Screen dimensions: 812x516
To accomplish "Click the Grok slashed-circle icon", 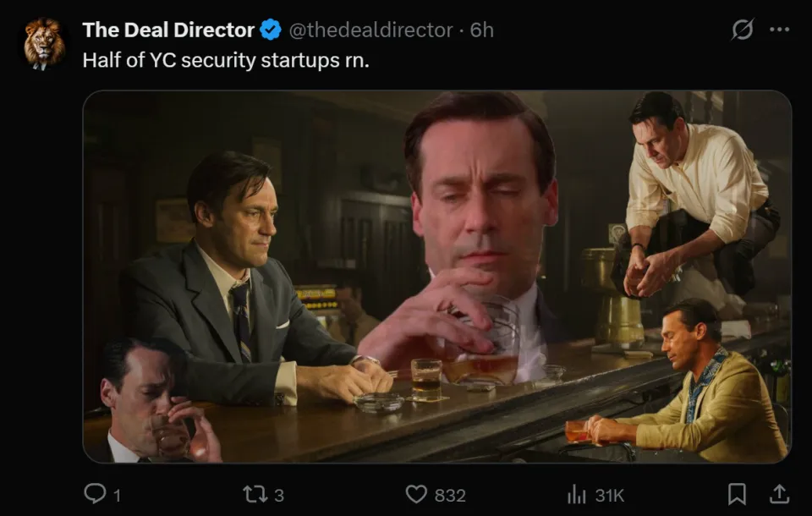I will (742, 30).
